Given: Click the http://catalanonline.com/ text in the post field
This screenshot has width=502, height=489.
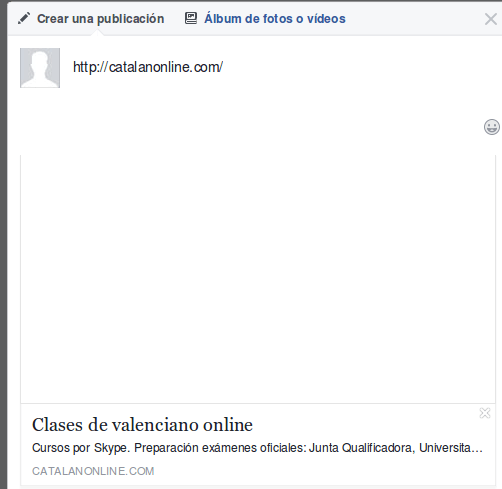Looking at the screenshot, I should click(x=148, y=67).
